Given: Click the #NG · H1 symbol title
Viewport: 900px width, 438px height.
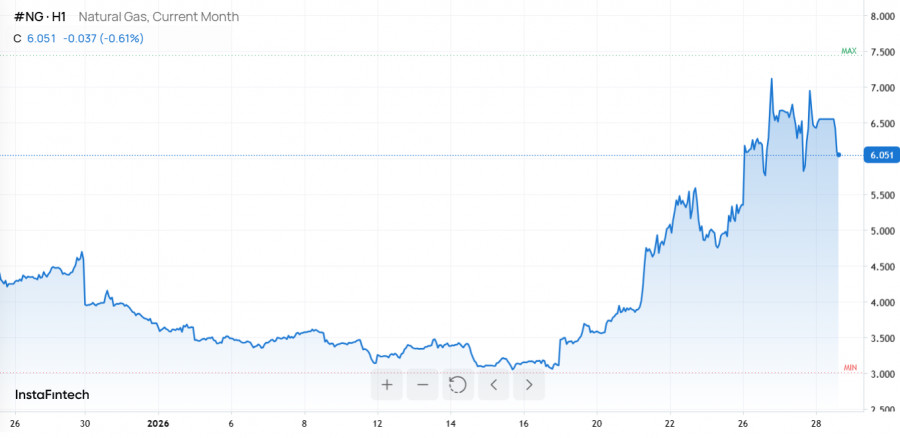Looking at the screenshot, I should 40,17.
